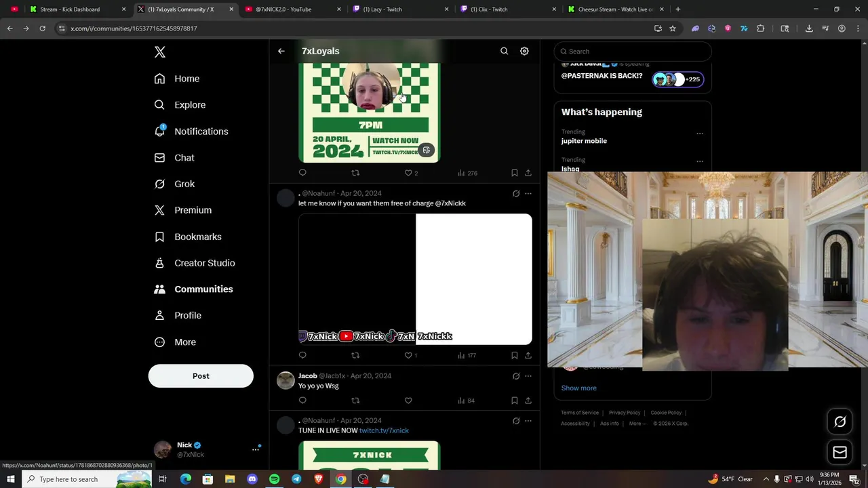Reply to Jacob's 'Yo yo yo Wsg' post

pos(302,401)
